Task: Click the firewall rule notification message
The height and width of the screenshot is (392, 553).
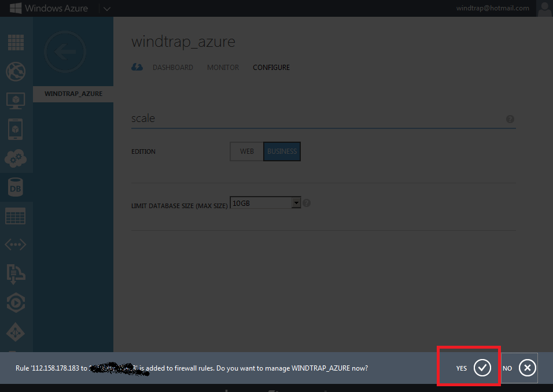Action: coord(191,368)
